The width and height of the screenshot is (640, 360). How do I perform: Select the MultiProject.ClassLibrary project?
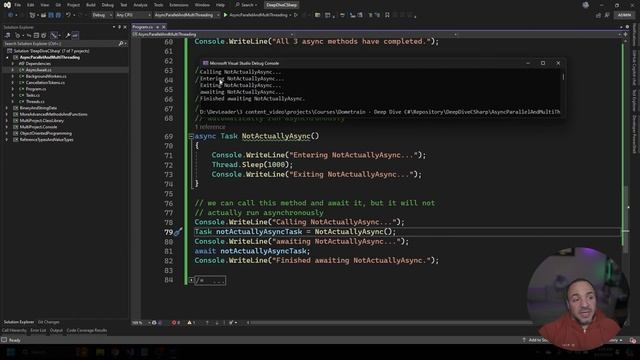pos(42,121)
